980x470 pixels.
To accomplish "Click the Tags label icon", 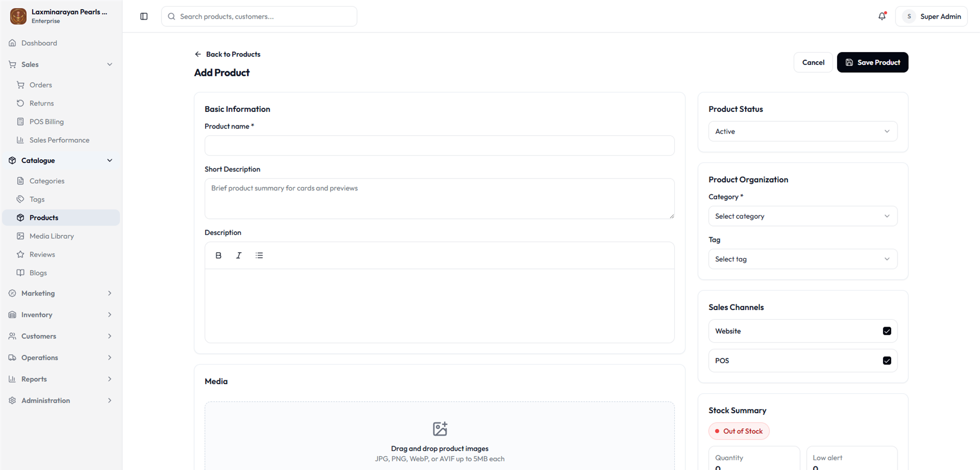I will pyautogui.click(x=21, y=199).
